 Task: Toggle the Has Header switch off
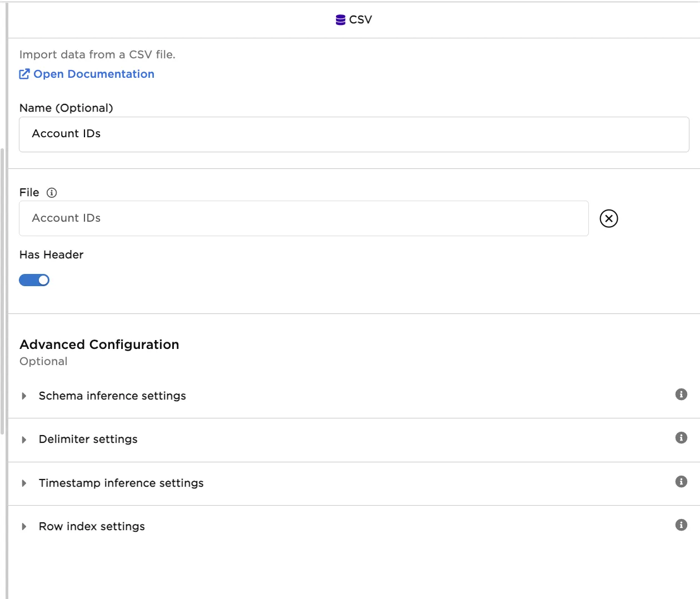pyautogui.click(x=34, y=279)
